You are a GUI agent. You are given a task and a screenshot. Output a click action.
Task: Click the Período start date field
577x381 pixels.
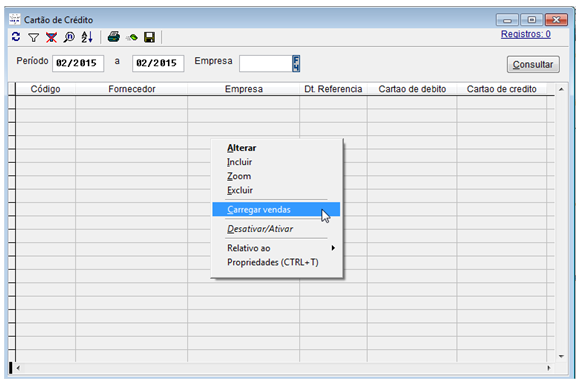coord(78,63)
